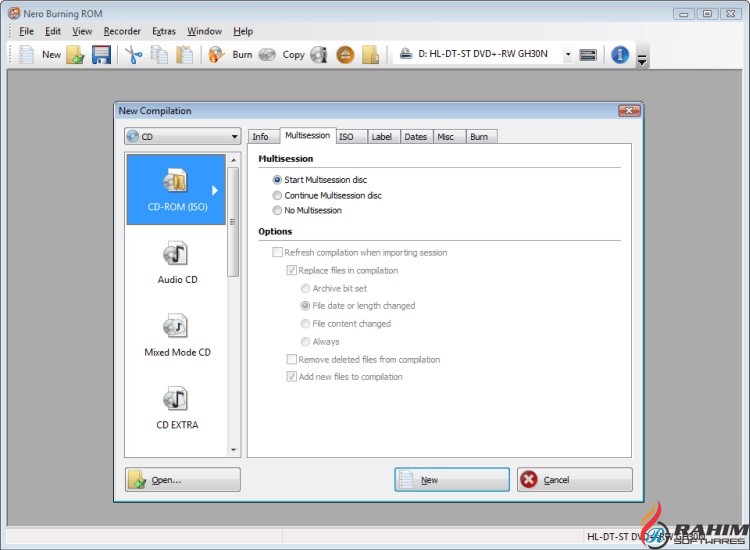Click the compilation type list scrollbar thumb
The height and width of the screenshot is (550, 750).
[233, 222]
